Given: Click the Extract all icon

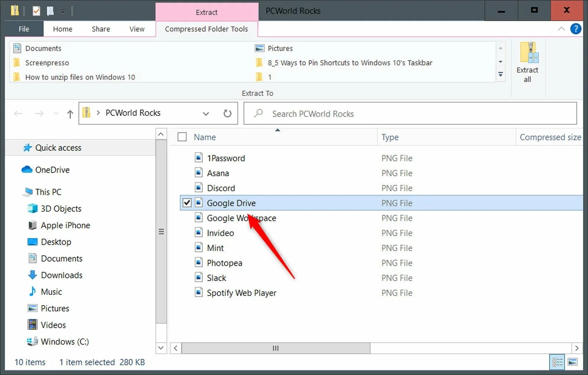Looking at the screenshot, I should tap(529, 53).
